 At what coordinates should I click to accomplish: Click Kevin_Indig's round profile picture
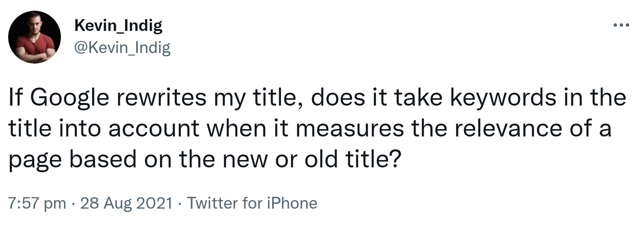click(35, 37)
